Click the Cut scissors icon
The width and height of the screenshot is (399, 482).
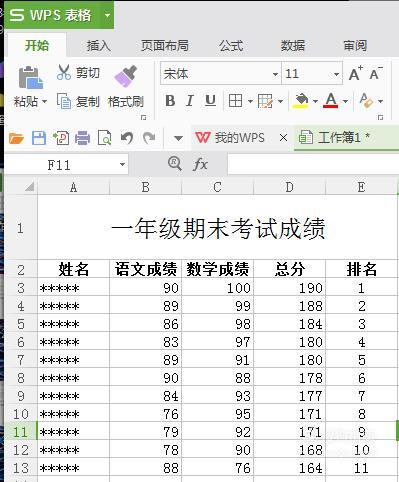64,72
